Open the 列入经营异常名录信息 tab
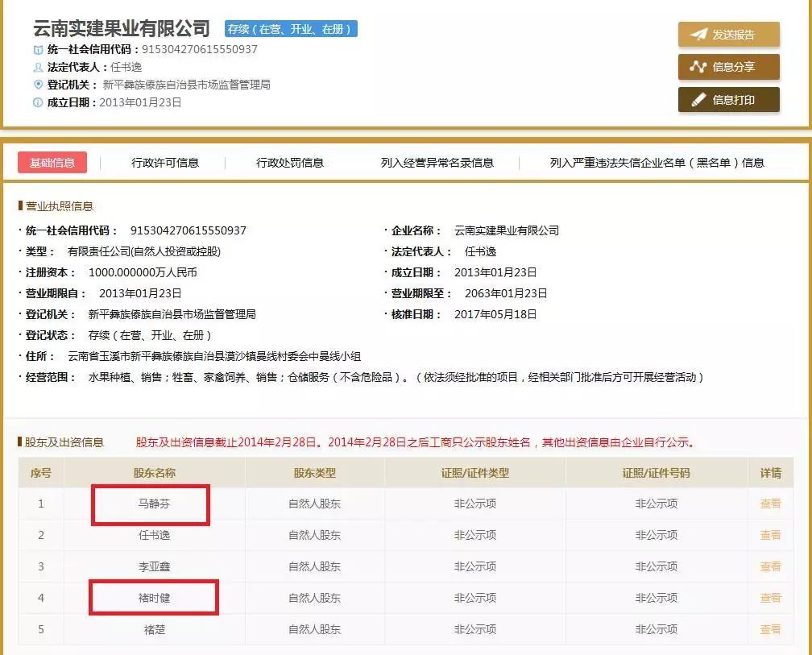The image size is (812, 655). click(437, 163)
